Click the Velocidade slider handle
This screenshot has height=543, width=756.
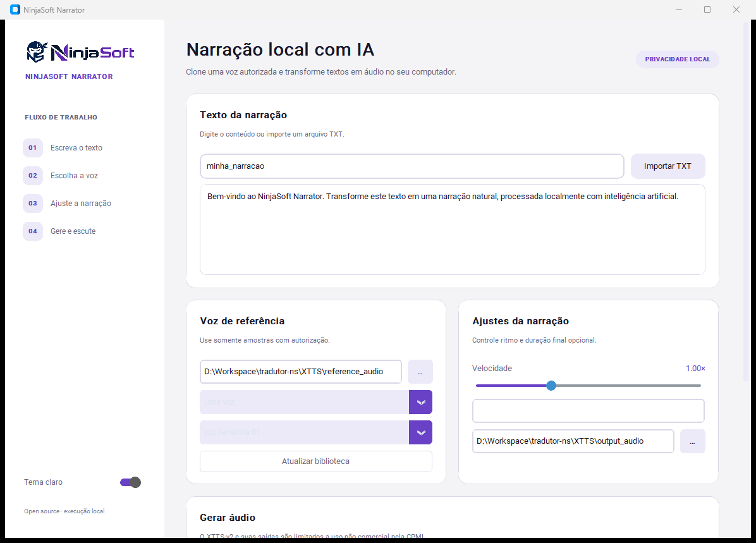click(x=551, y=386)
